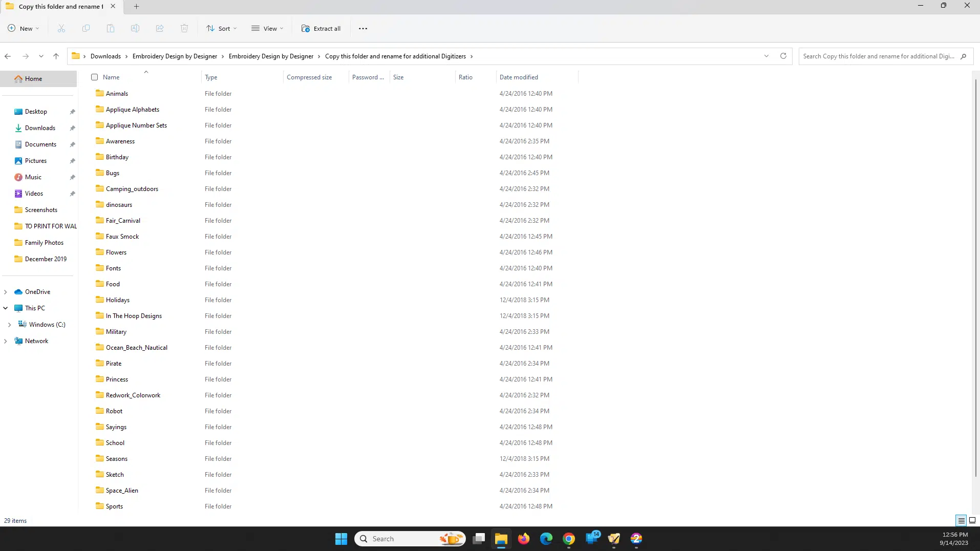Click the search box for this folder

point(878,56)
